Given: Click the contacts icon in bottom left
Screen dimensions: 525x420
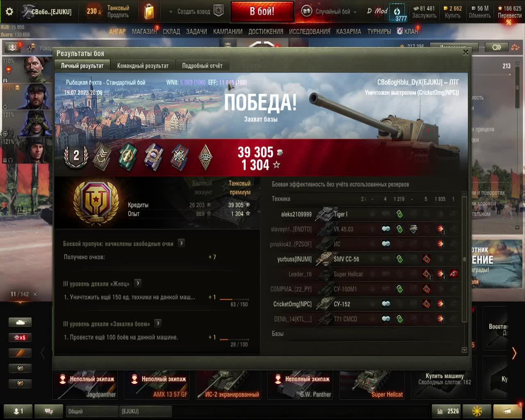Looking at the screenshot, I should [18, 411].
